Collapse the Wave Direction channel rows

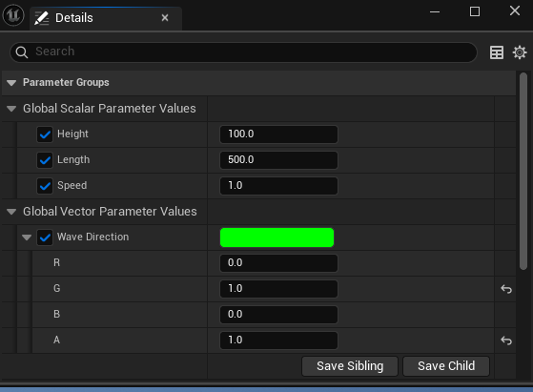tap(27, 237)
